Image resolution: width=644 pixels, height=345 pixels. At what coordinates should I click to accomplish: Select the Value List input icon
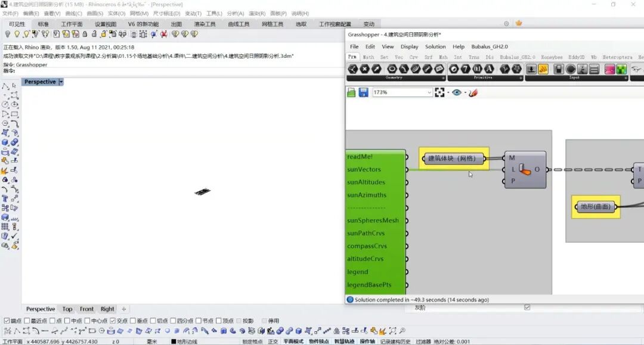595,69
